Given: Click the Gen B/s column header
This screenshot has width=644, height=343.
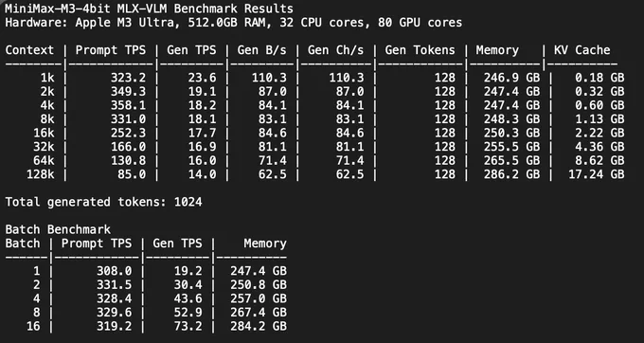Looking at the screenshot, I should (x=261, y=50).
